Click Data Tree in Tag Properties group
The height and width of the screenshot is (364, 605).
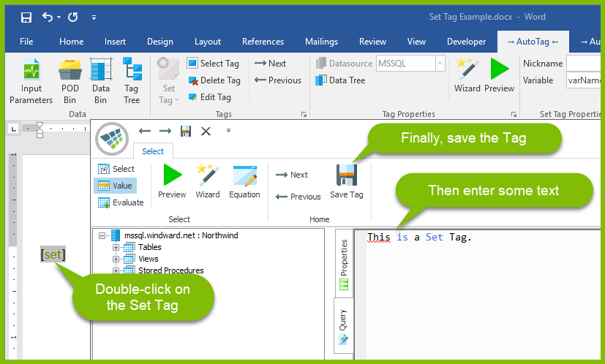point(340,80)
